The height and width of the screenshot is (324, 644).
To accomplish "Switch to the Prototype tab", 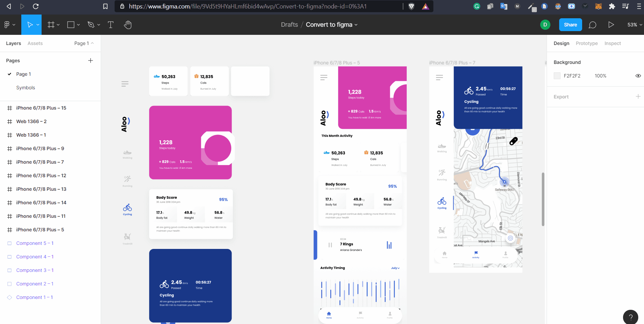I will coord(587,43).
